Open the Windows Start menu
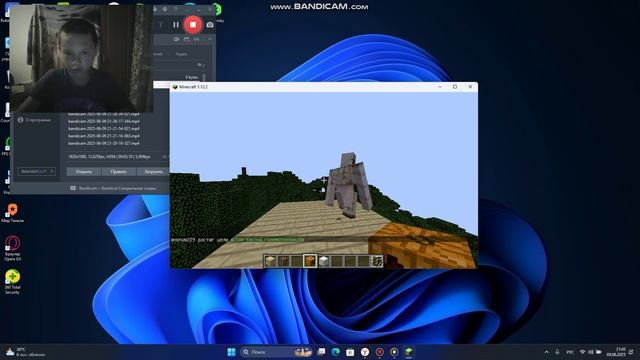 (231, 352)
